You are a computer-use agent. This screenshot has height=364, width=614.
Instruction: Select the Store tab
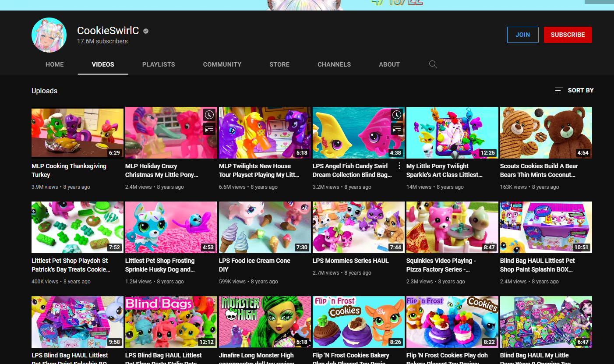click(279, 64)
